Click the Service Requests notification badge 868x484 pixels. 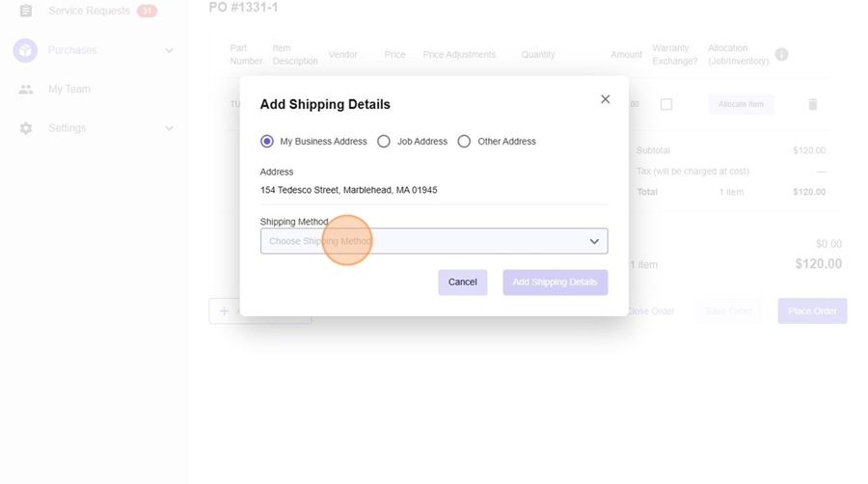pyautogui.click(x=147, y=11)
